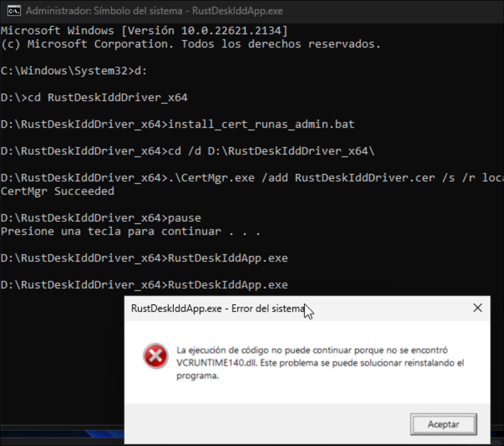Click the CertMgr Succeeded output line
504x446 pixels.
pyautogui.click(x=57, y=191)
